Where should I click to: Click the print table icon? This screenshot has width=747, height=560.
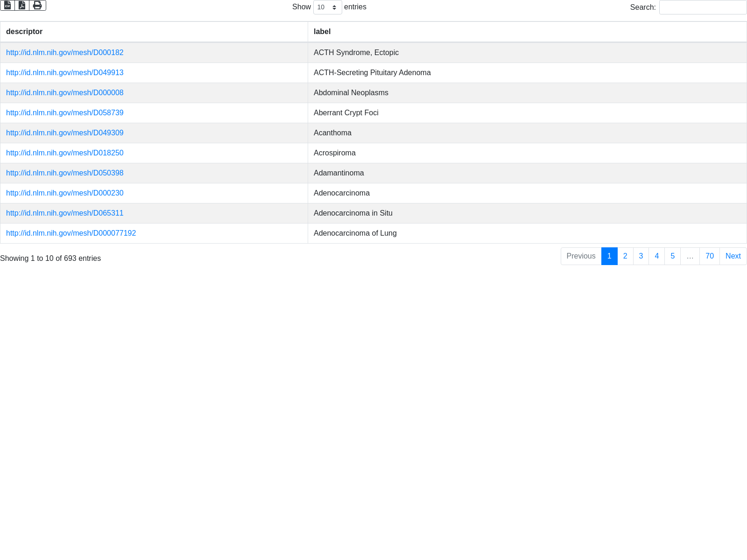pos(37,5)
